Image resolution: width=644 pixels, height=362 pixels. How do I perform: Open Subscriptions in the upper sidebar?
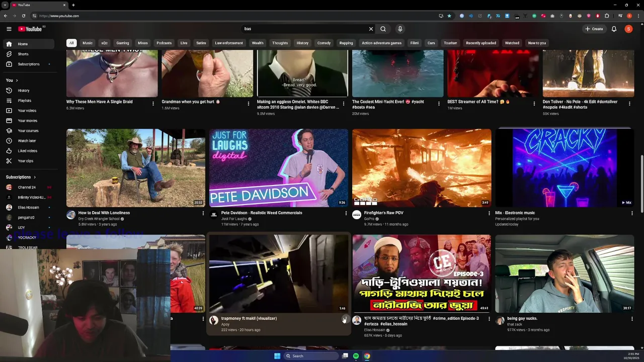tap(29, 64)
